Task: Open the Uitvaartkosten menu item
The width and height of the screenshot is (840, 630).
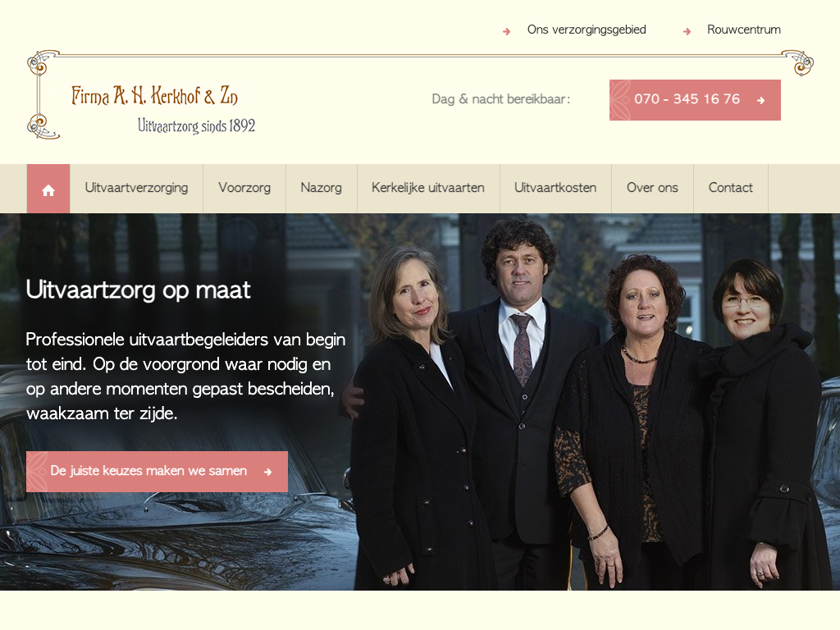Action: [555, 188]
